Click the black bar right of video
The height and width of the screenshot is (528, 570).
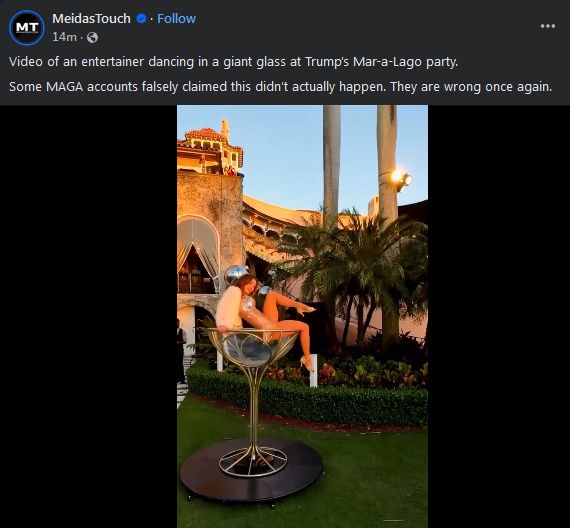point(499,316)
